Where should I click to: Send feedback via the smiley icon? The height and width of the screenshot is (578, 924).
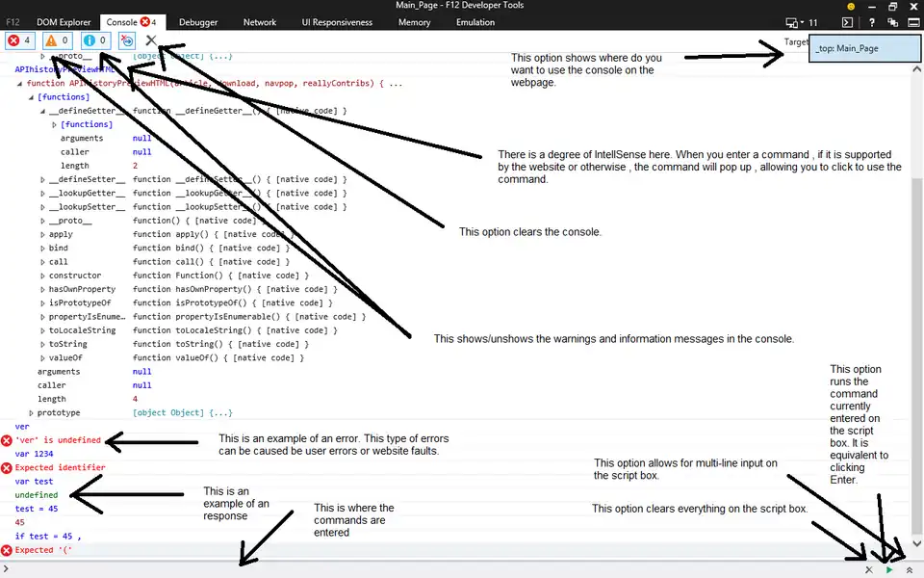(852, 8)
